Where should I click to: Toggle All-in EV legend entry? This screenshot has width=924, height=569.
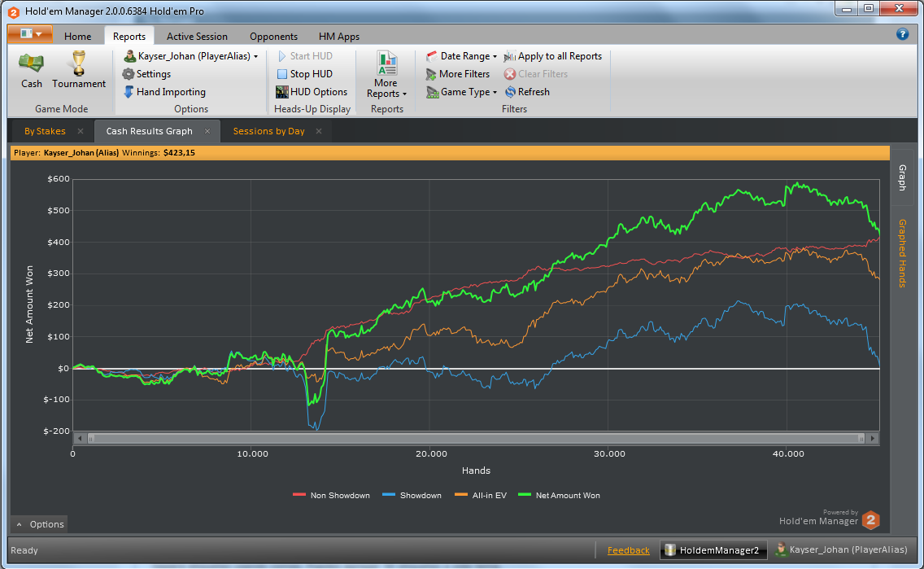click(481, 495)
